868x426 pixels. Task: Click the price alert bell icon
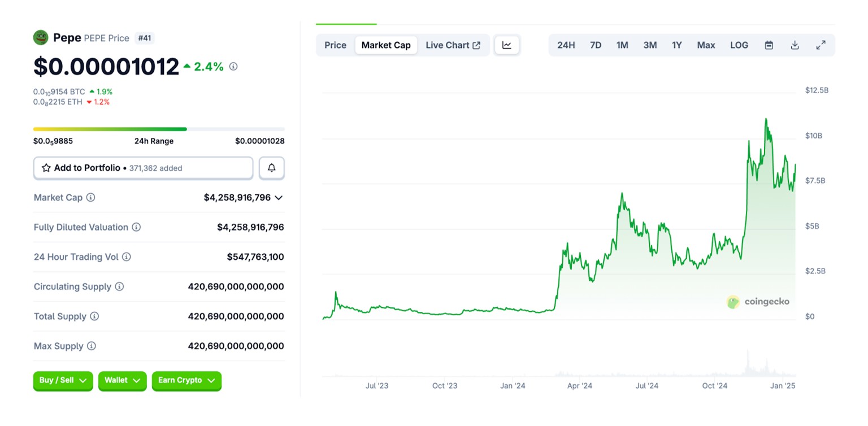[x=272, y=168]
